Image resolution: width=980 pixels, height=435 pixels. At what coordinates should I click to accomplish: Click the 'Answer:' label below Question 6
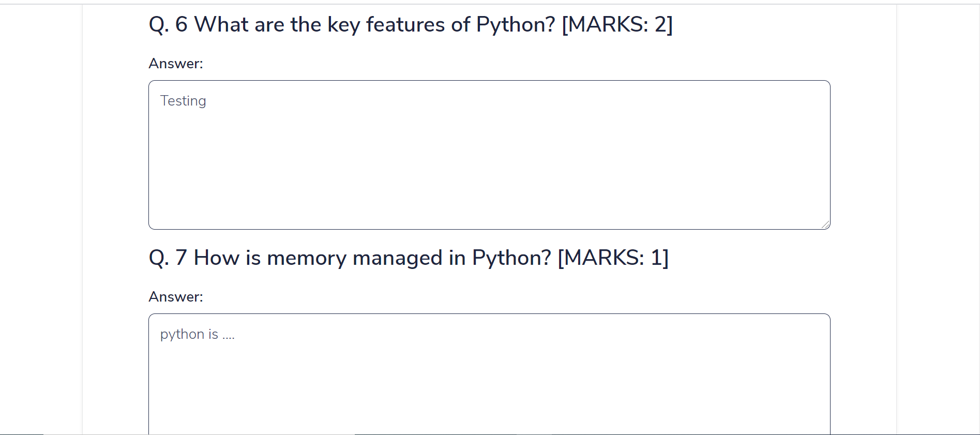click(x=176, y=64)
